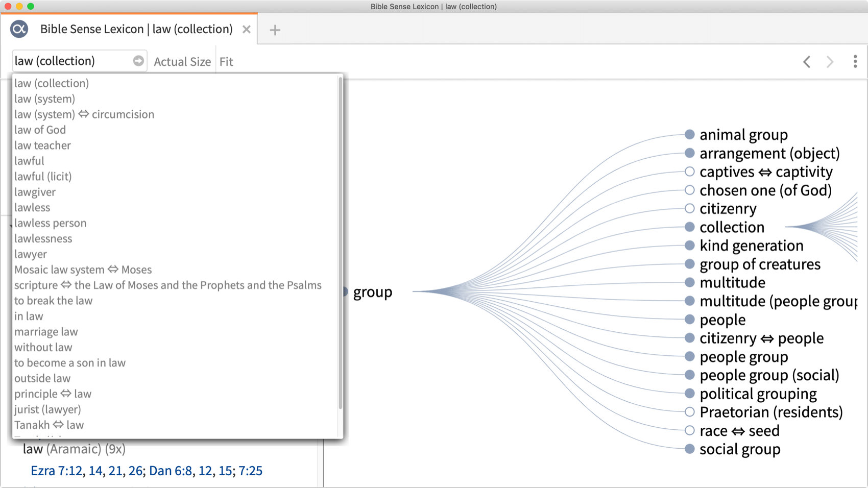Click the Fit button
This screenshot has width=868, height=488.
point(226,62)
